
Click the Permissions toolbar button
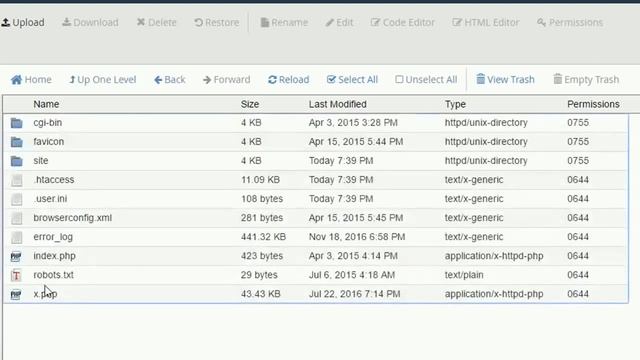pos(570,22)
